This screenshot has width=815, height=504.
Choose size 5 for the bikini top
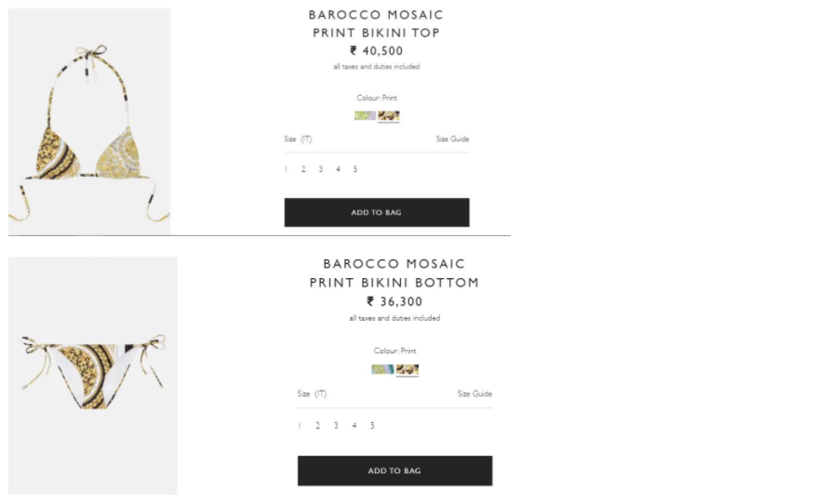(355, 169)
